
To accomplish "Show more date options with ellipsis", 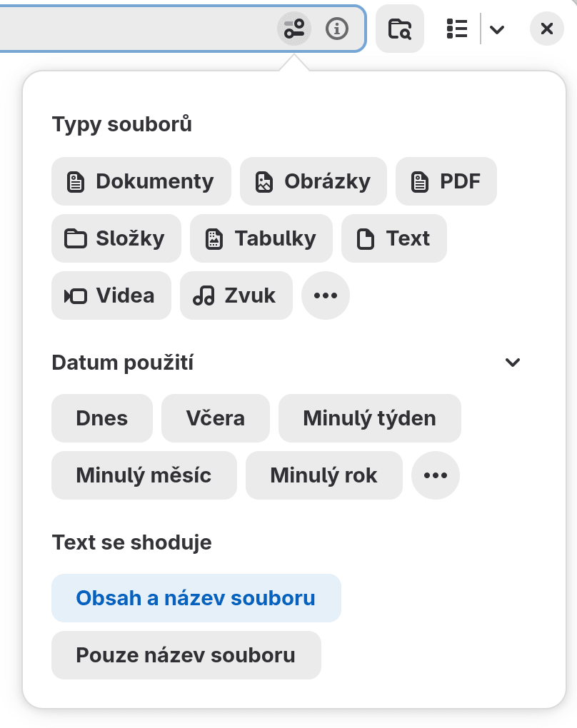I will pyautogui.click(x=436, y=475).
